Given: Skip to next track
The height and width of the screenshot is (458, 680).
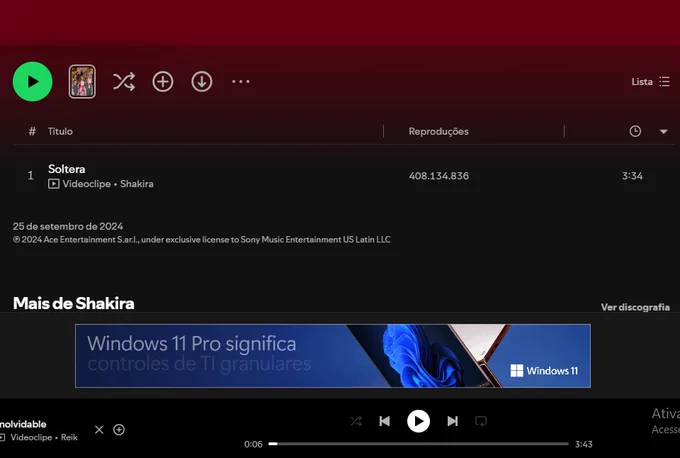Looking at the screenshot, I should click(x=452, y=421).
